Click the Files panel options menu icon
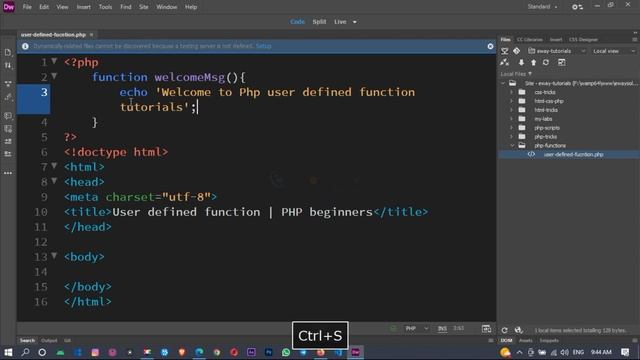This screenshot has height=360, width=640. pos(634,40)
